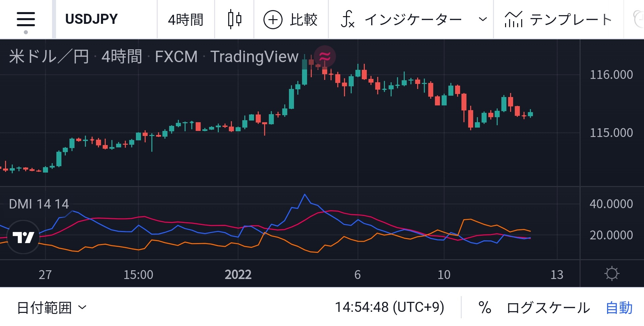Click the sun icon near the time axis
Image resolution: width=644 pixels, height=326 pixels.
coord(612,273)
